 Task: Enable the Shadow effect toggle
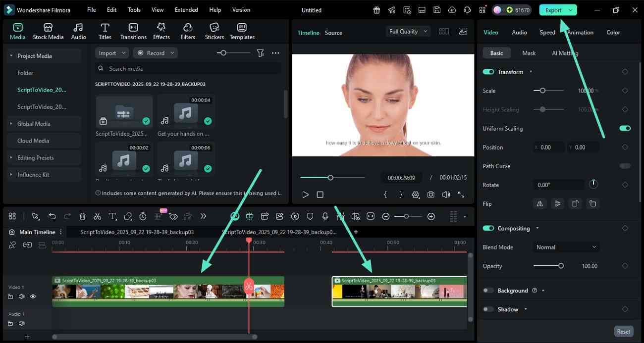(488, 309)
